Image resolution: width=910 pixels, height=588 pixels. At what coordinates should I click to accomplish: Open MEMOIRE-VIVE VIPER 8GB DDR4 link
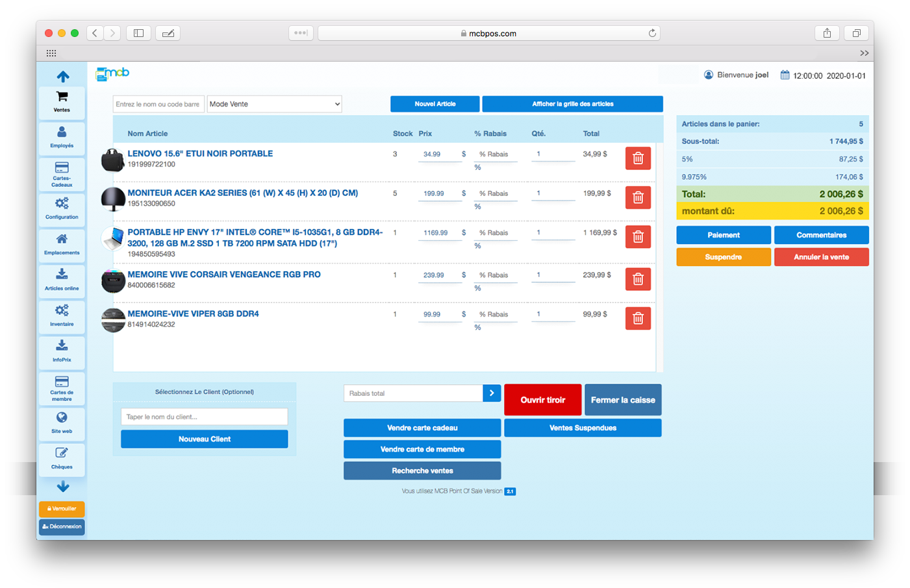click(193, 313)
